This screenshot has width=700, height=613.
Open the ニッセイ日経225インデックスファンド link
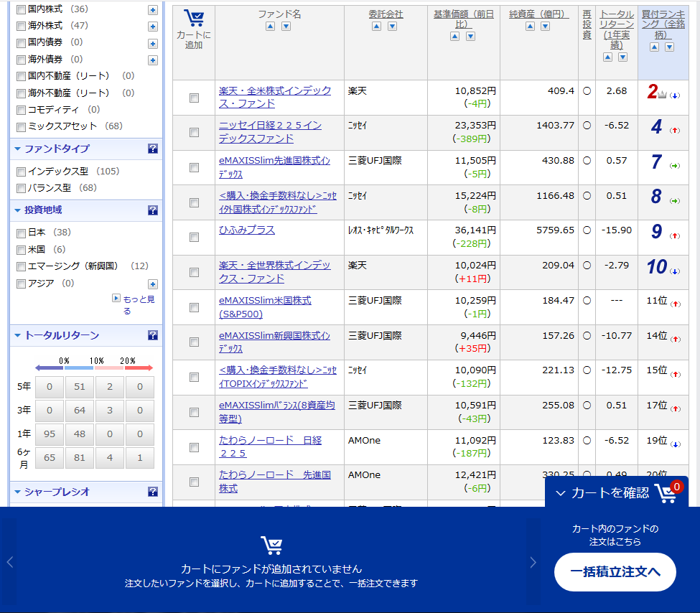[270, 132]
